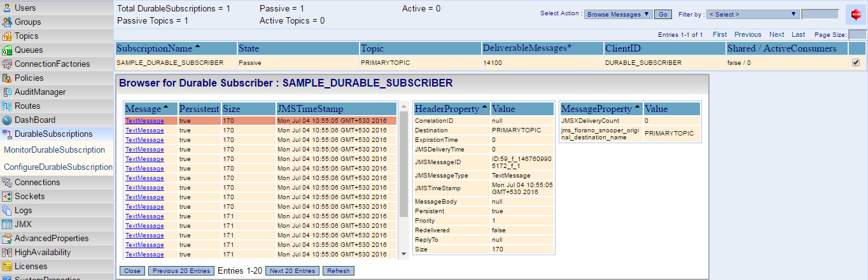Click the Queues icon in sidebar
Image resolution: width=868 pixels, height=280 pixels.
tap(7, 50)
